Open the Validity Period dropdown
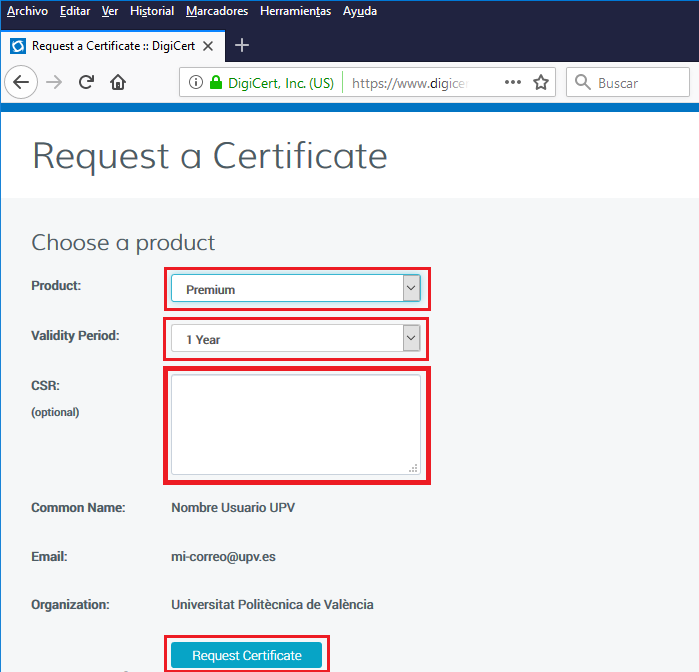This screenshot has height=672, width=699. 295,339
